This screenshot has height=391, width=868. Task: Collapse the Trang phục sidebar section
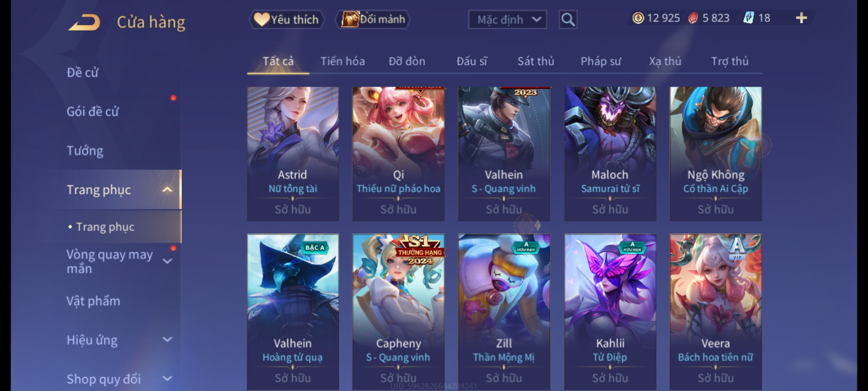coord(167,189)
